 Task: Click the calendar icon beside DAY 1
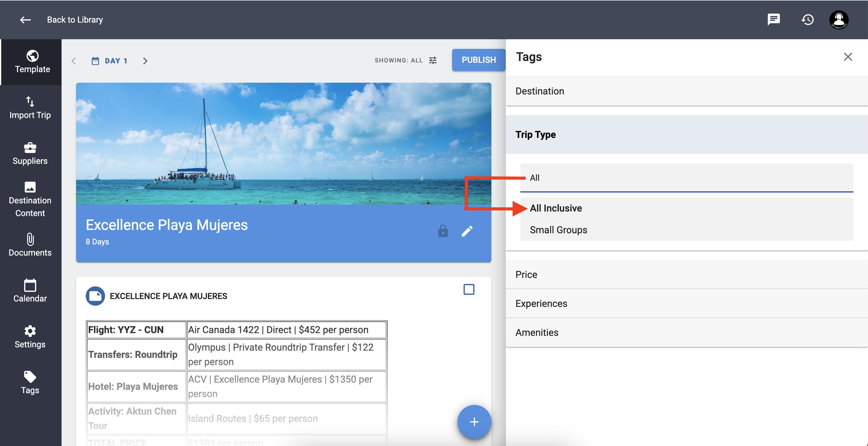[95, 61]
